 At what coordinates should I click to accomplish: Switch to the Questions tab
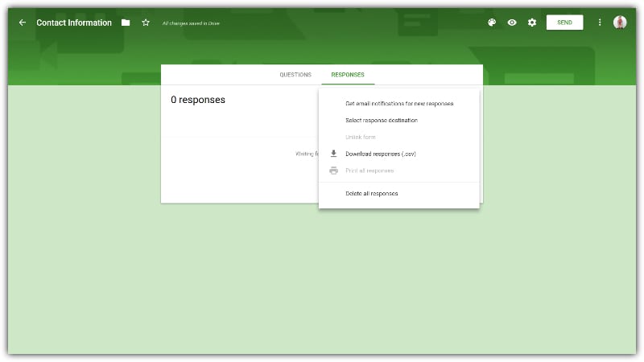point(295,75)
